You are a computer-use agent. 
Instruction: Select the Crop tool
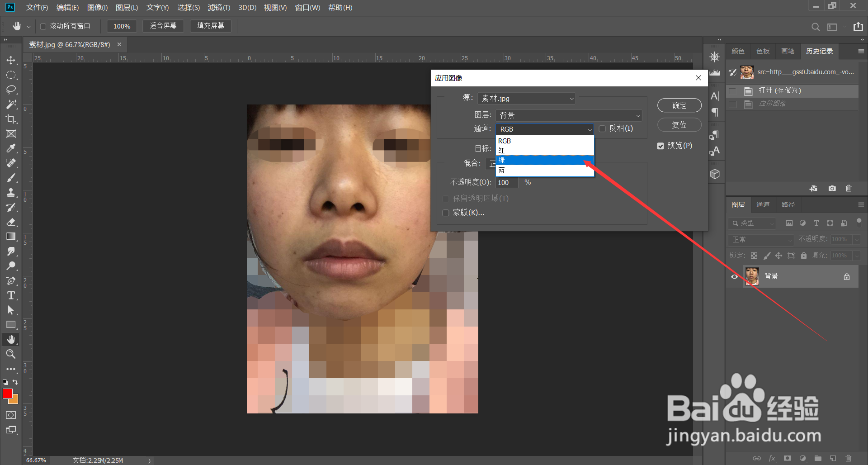tap(11, 119)
